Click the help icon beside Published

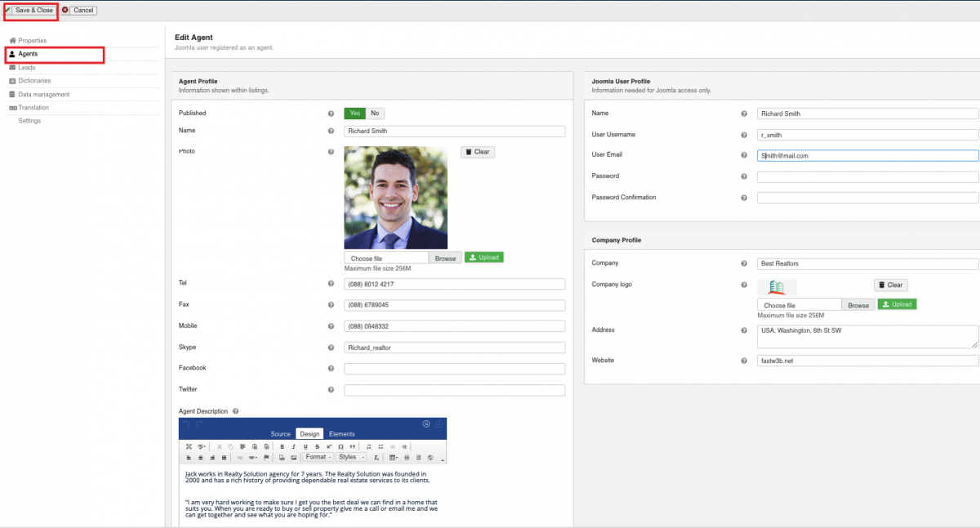click(331, 114)
